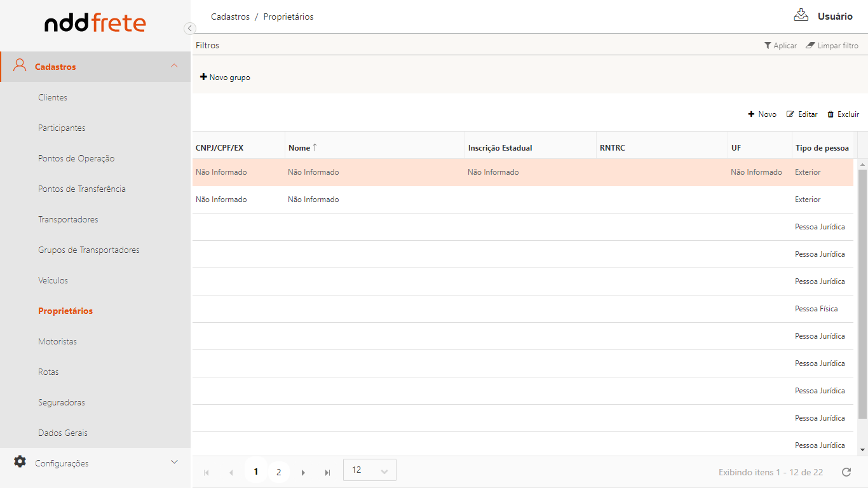This screenshot has width=868, height=488.
Task: Go to the next page arrow
Action: point(303,472)
